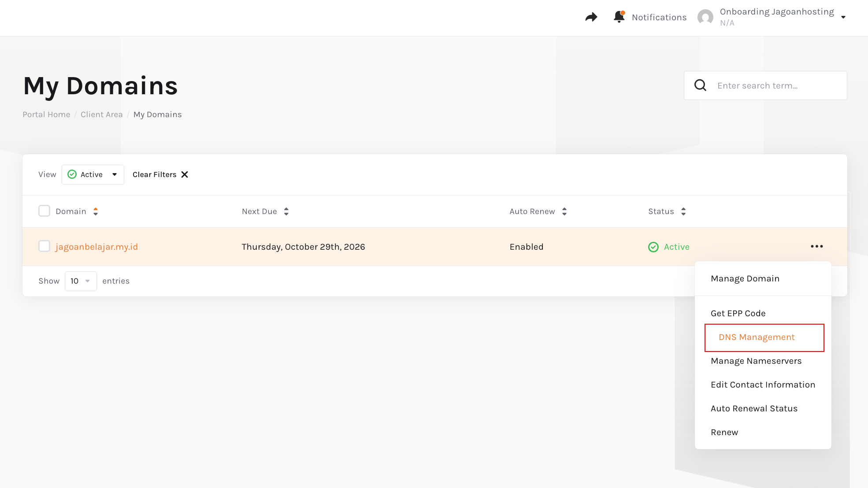Tick the select-all checkbox in Domain header
Image resolution: width=868 pixels, height=488 pixels.
pos(44,211)
